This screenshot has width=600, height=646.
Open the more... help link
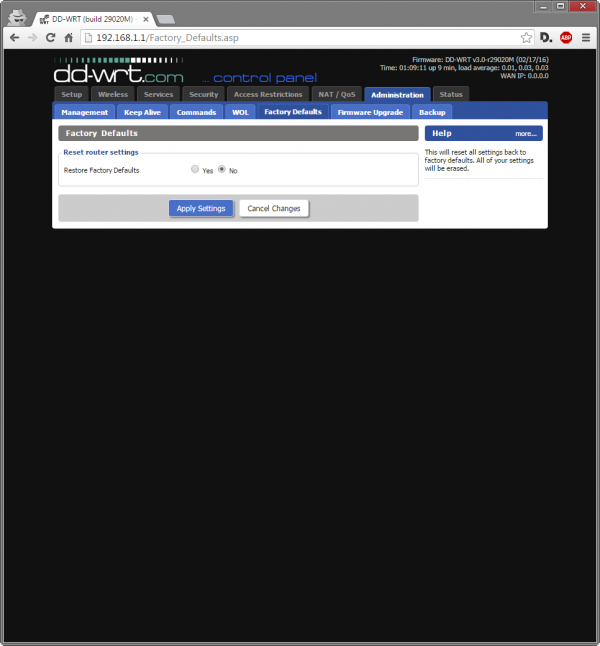[526, 133]
